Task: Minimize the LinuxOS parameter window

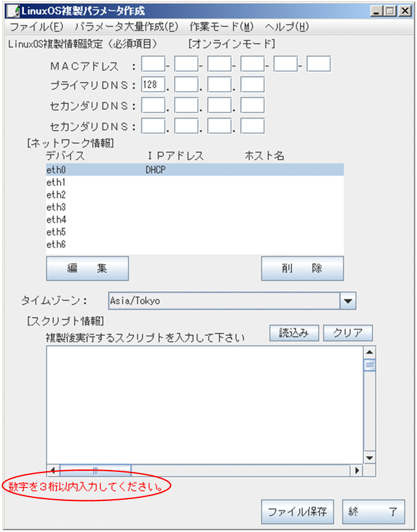Action: point(376,11)
